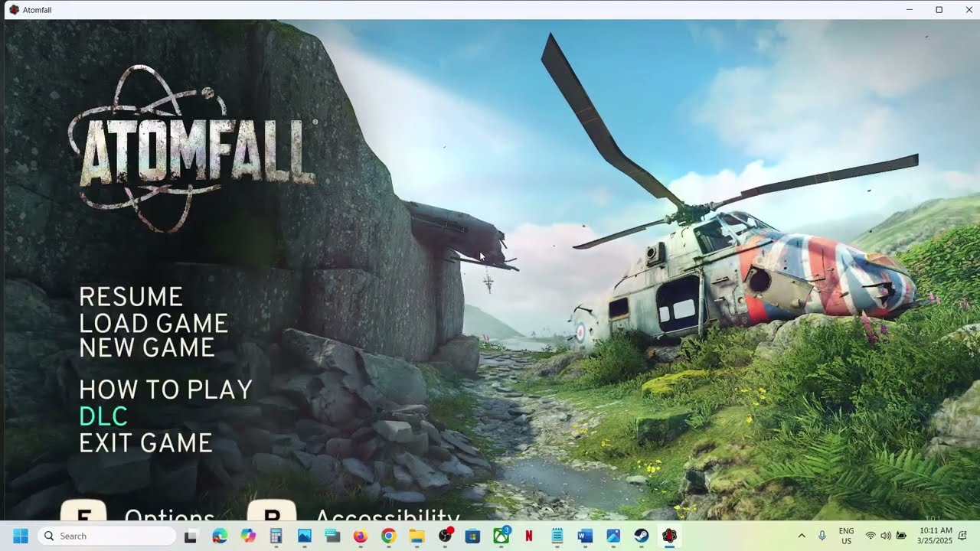Click the Atomfall icon in the title bar
The image size is (980, 551).
pyautogui.click(x=14, y=9)
